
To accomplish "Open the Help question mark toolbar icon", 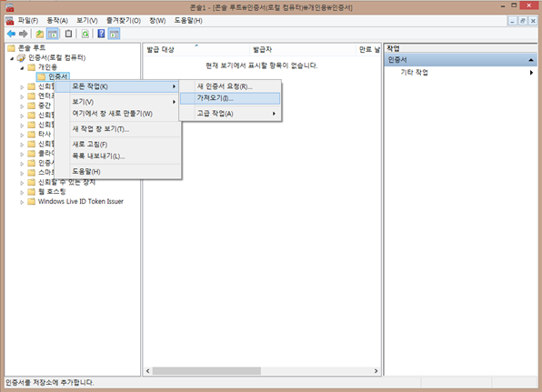I will (101, 34).
